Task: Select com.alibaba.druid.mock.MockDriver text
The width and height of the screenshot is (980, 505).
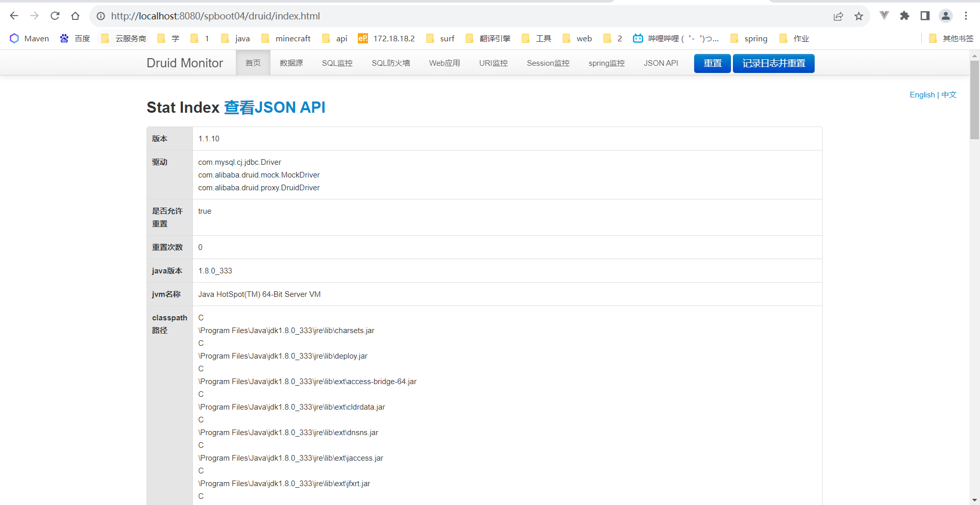Action: pos(259,175)
